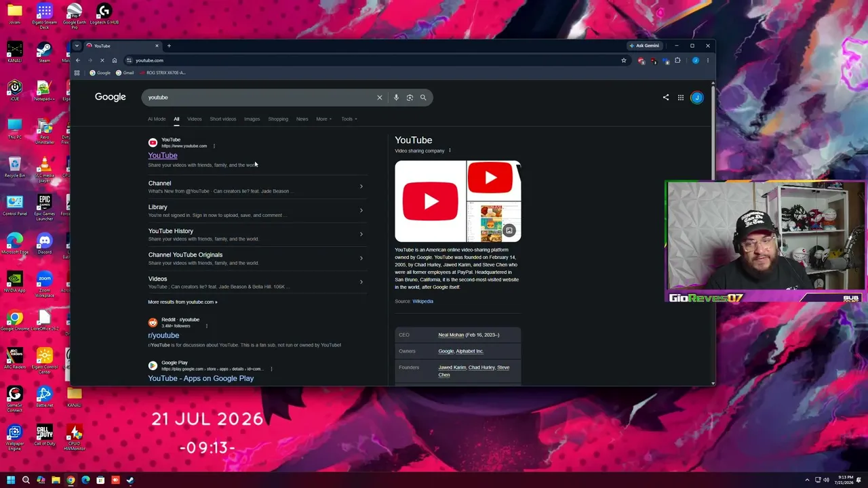Screen dimensions: 868x488
Task: Switch to the Shopping results tab
Action: coord(278,119)
